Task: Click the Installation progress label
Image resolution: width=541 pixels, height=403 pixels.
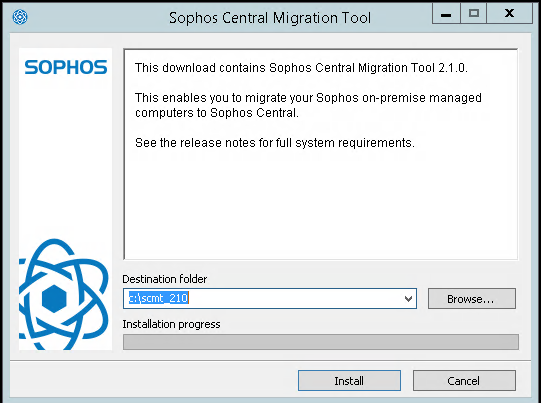Action: 171,324
